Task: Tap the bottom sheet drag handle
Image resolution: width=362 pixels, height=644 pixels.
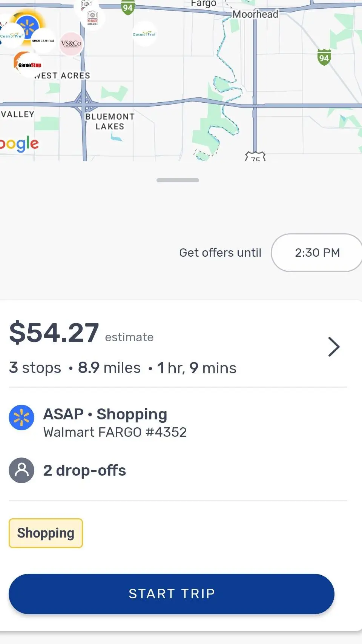Action: tap(178, 180)
